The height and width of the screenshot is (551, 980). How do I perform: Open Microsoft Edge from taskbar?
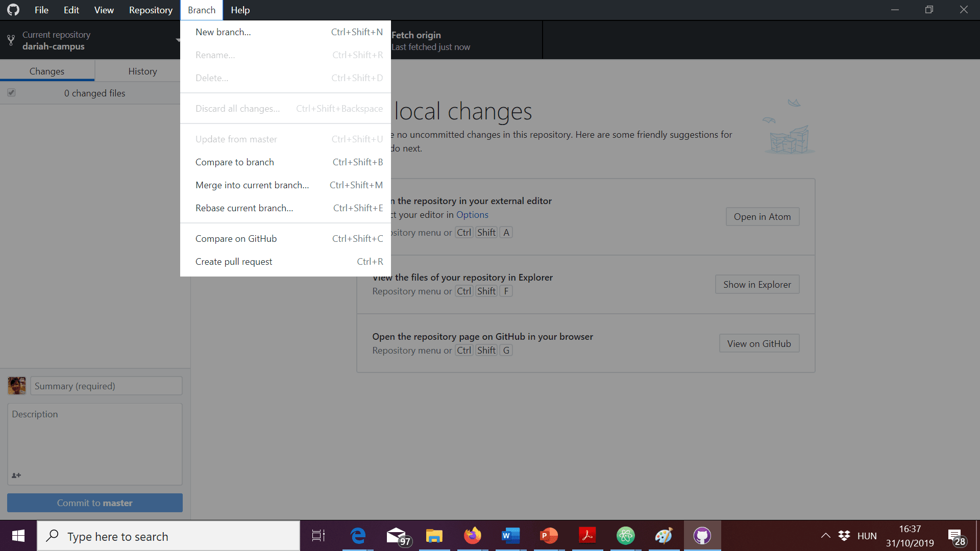point(358,536)
